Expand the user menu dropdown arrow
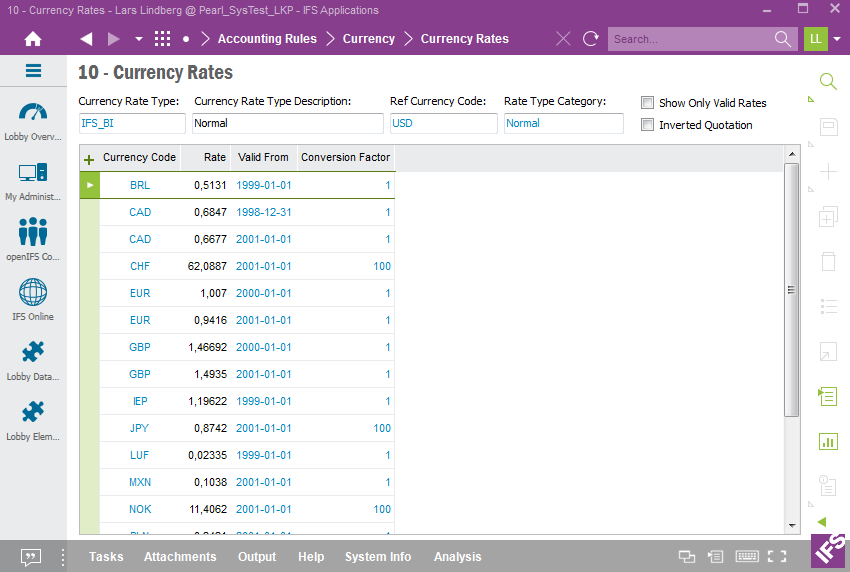 (837, 39)
